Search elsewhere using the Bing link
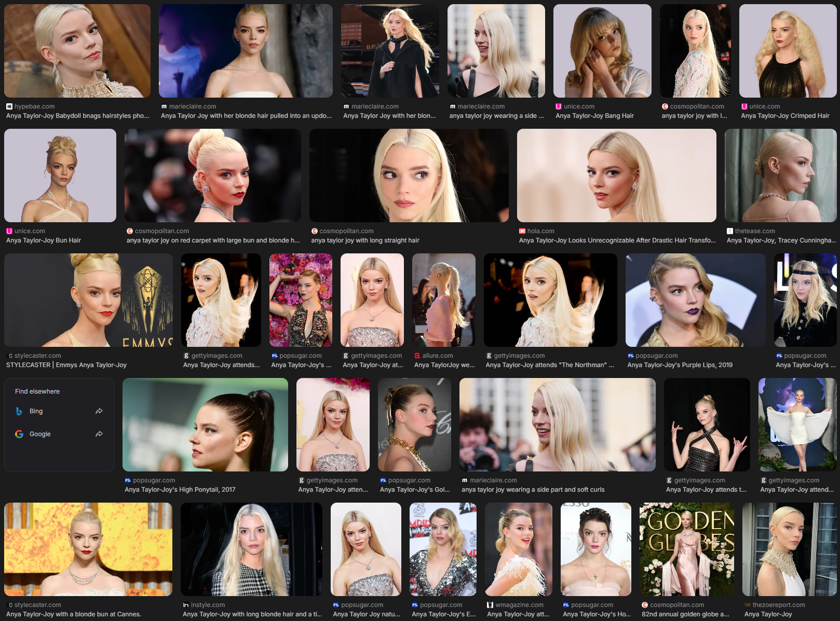The image size is (840, 621). (59, 411)
